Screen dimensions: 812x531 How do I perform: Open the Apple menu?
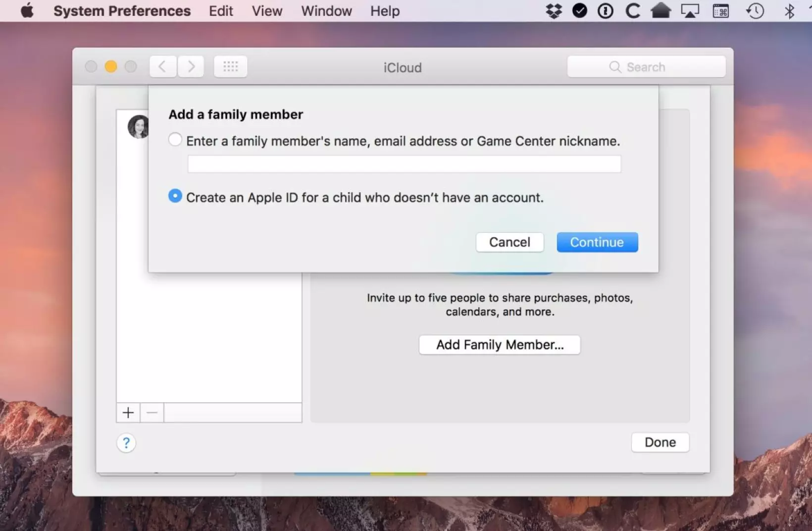[x=27, y=10]
